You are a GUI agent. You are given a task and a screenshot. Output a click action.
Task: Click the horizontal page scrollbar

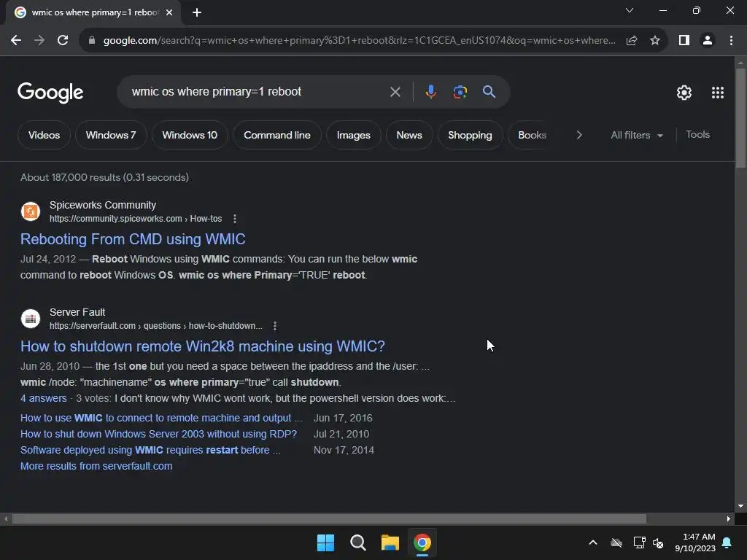coord(329,518)
